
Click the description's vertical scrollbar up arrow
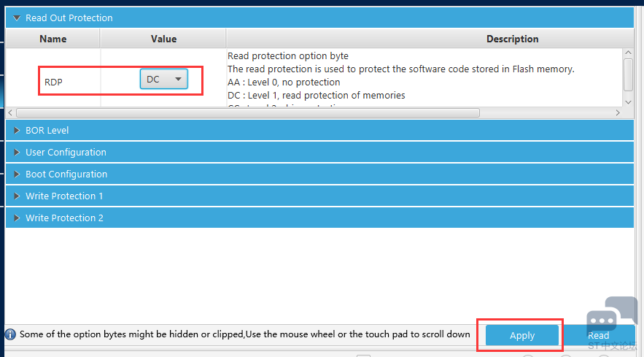628,53
